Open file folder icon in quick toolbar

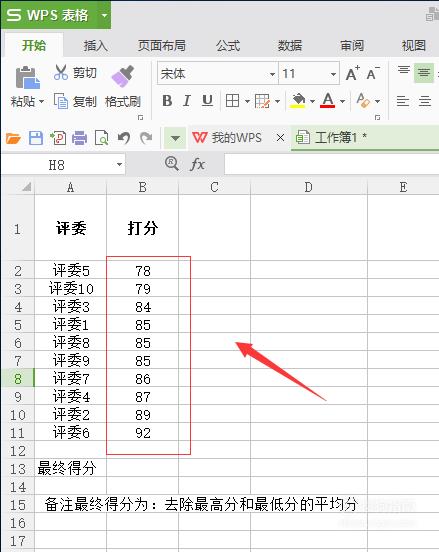click(x=14, y=138)
